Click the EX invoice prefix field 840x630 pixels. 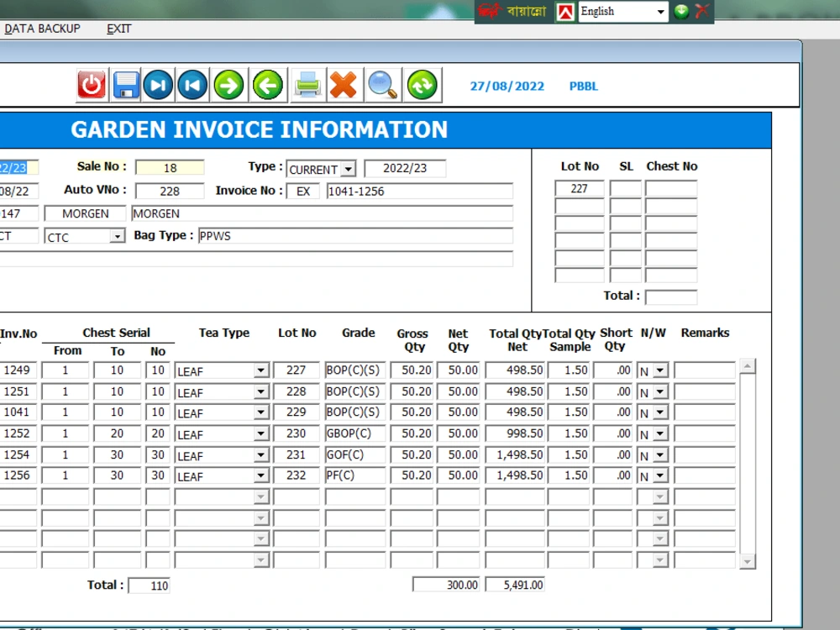(303, 192)
